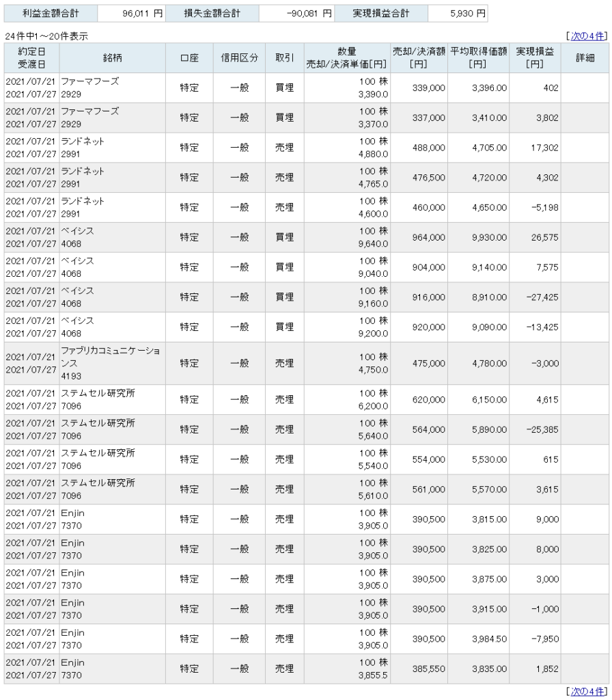Select realized loss -5,198 for ランドネット

pos(535,208)
